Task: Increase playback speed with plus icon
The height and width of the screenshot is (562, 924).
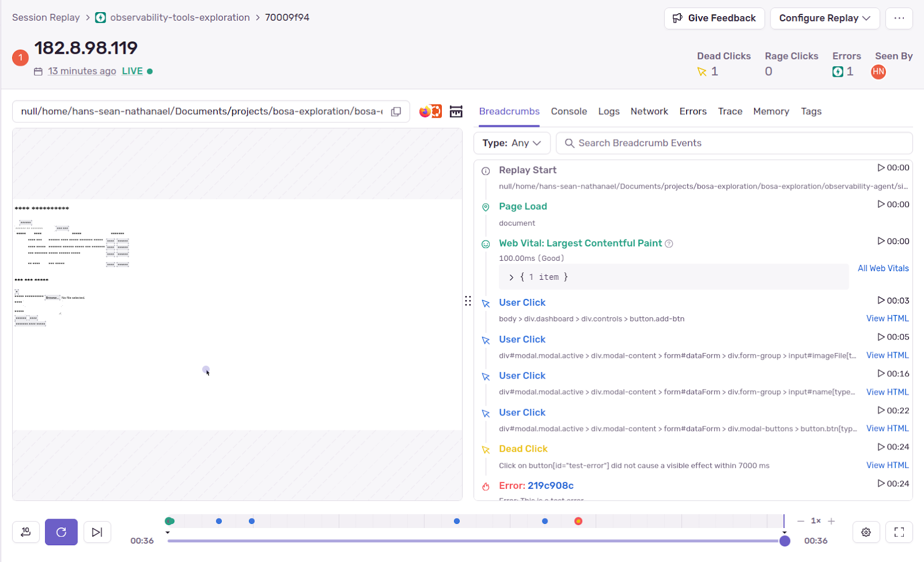Action: pos(831,521)
